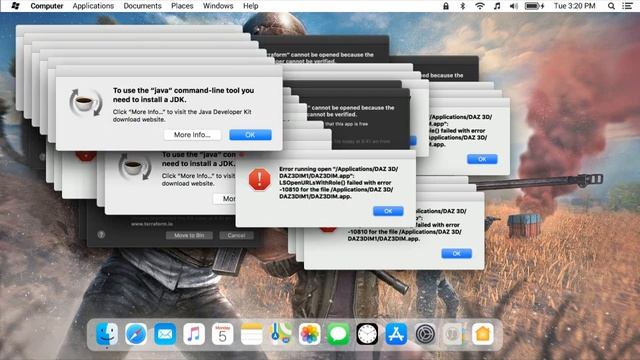Image resolution: width=640 pixels, height=360 pixels.
Task: Click the logo icon left of Computer menu
Action: point(15,6)
